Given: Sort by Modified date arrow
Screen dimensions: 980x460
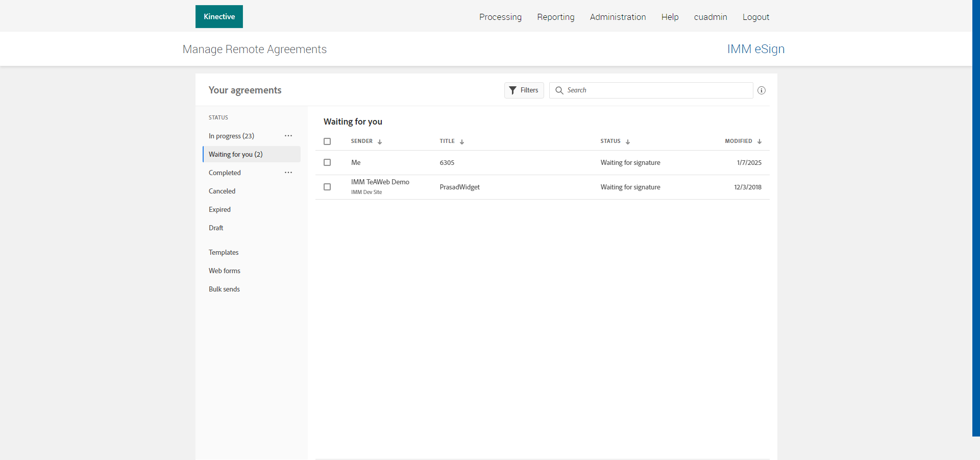Looking at the screenshot, I should (x=759, y=142).
